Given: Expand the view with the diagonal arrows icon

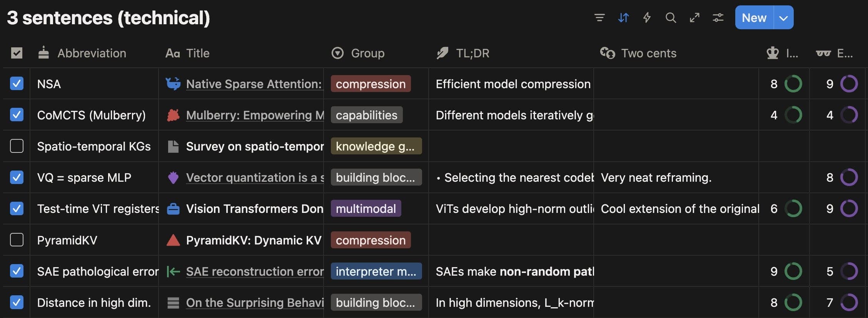Looking at the screenshot, I should 694,18.
